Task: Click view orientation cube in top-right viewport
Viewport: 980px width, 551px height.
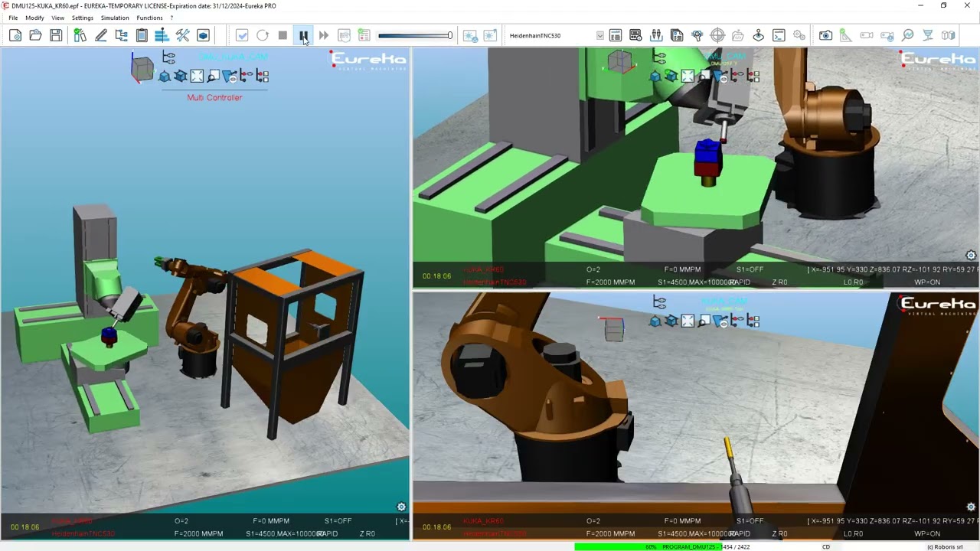Action: coord(619,61)
